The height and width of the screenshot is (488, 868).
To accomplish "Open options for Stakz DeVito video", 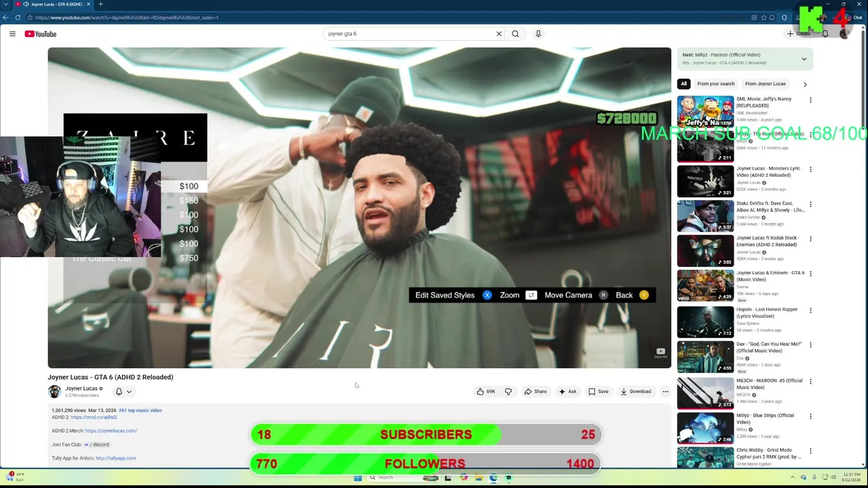I will tap(810, 204).
